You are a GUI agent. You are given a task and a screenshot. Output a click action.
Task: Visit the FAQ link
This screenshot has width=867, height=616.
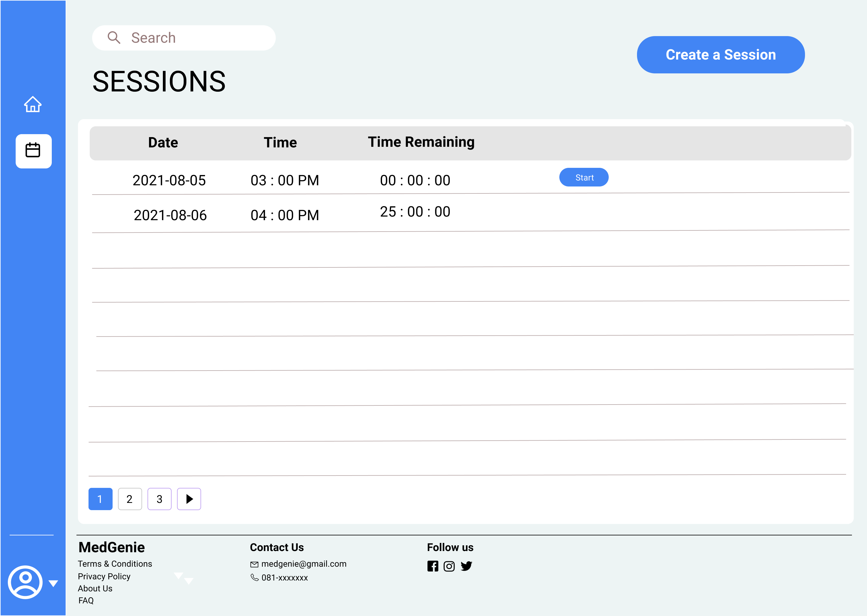pyautogui.click(x=86, y=600)
